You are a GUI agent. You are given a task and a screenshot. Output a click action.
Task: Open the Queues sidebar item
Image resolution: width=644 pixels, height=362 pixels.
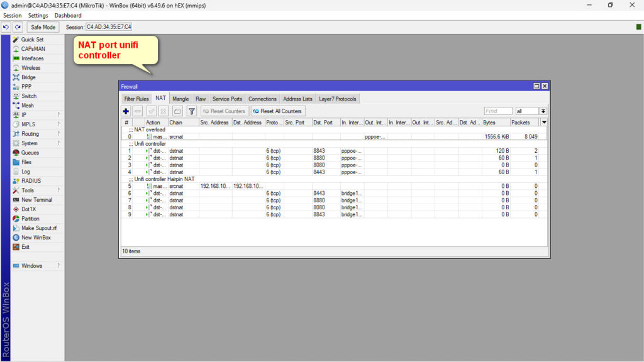point(30,153)
